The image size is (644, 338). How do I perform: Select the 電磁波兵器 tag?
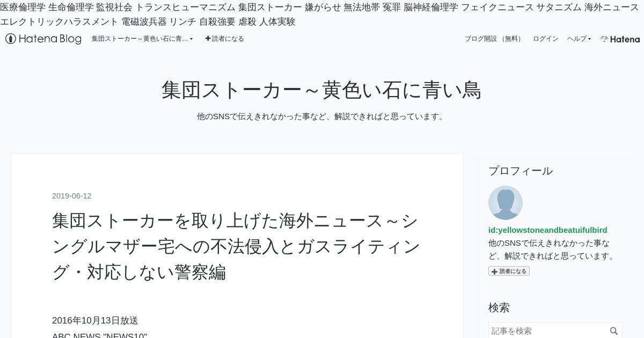coord(144,21)
